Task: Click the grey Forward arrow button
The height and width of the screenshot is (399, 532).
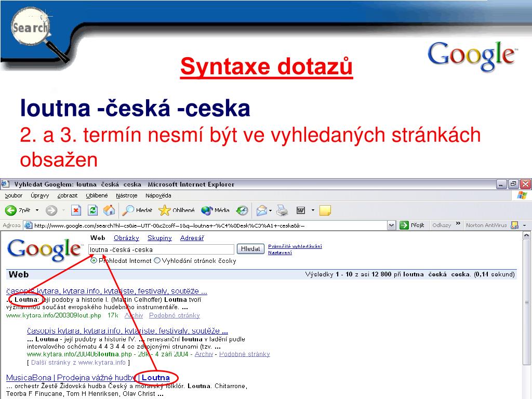Action: [x=51, y=210]
